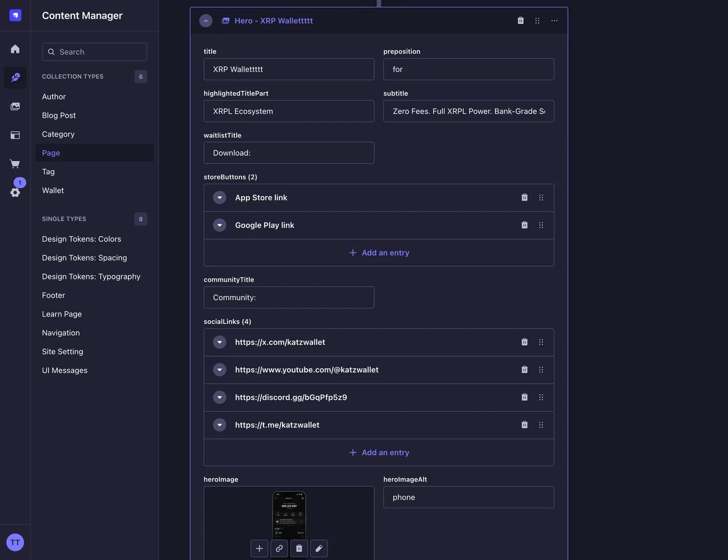Open the Media Library icon
The width and height of the screenshot is (728, 560).
click(15, 106)
